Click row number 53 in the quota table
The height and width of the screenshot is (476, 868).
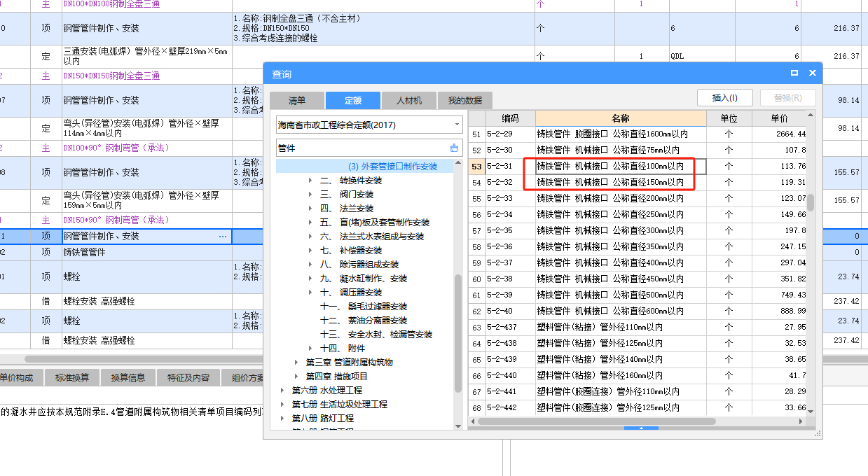click(x=476, y=167)
